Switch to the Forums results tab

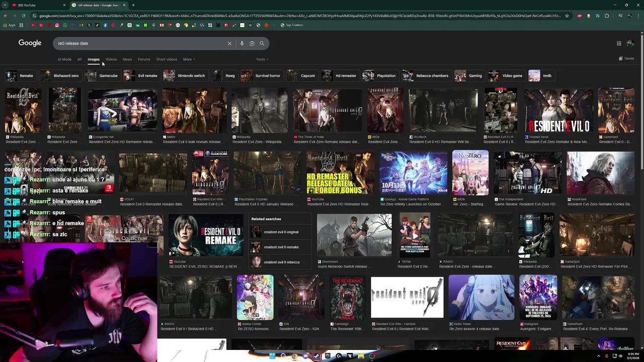pyautogui.click(x=144, y=59)
